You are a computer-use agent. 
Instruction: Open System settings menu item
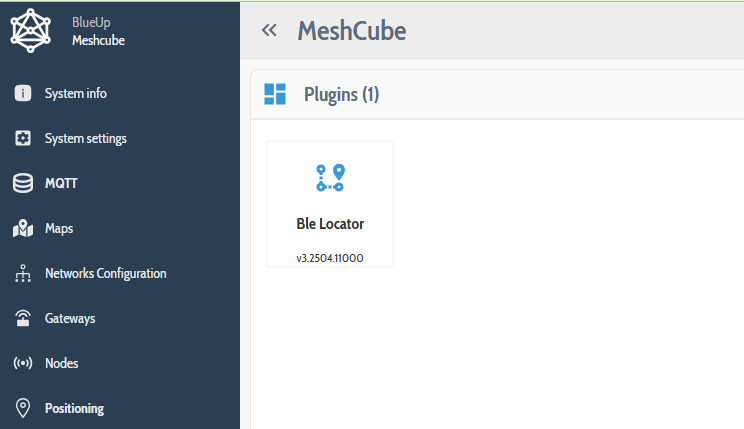[85, 138]
